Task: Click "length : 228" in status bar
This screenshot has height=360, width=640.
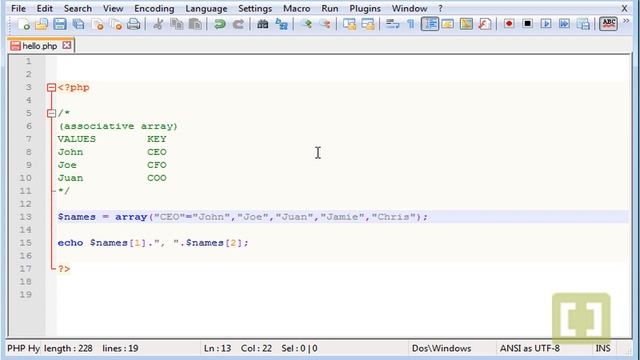Action: (x=68, y=348)
